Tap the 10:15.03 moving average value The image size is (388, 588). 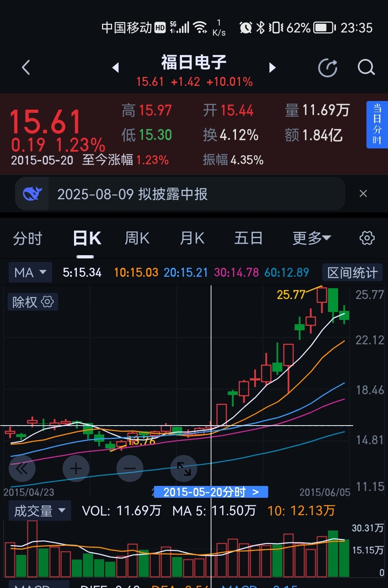(x=136, y=272)
